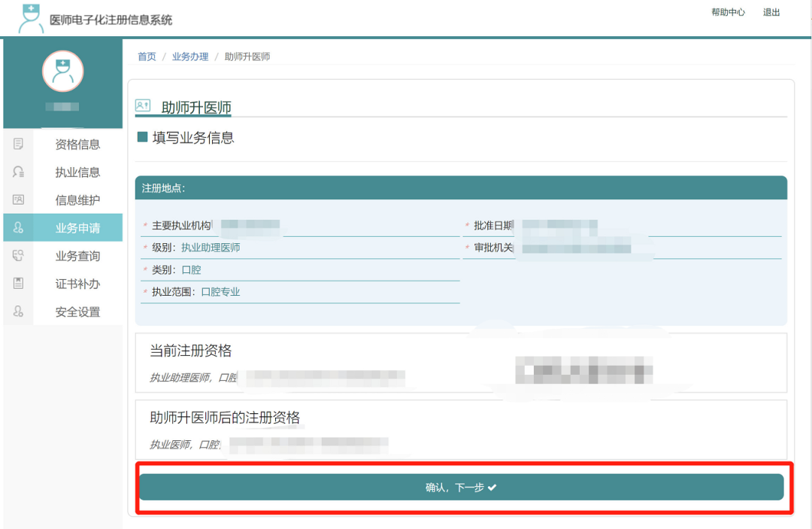
Task: Click the 信息维护 sidebar icon
Action: coord(19,199)
